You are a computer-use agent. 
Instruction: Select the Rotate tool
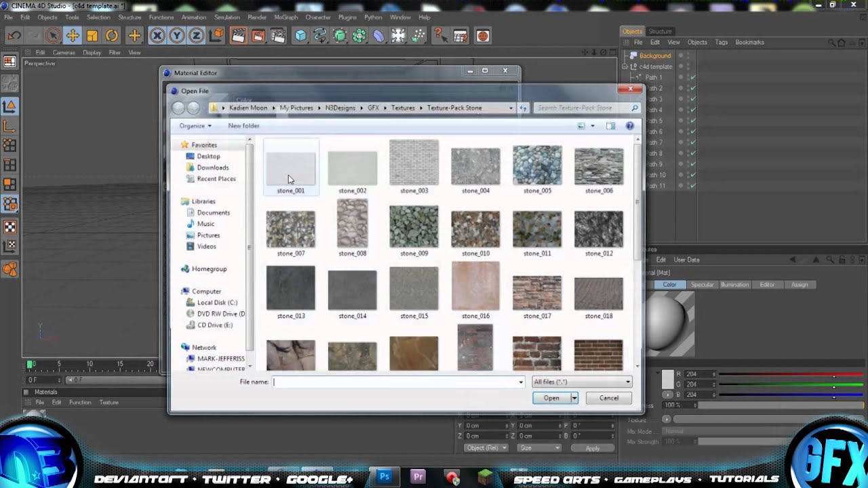tap(112, 36)
